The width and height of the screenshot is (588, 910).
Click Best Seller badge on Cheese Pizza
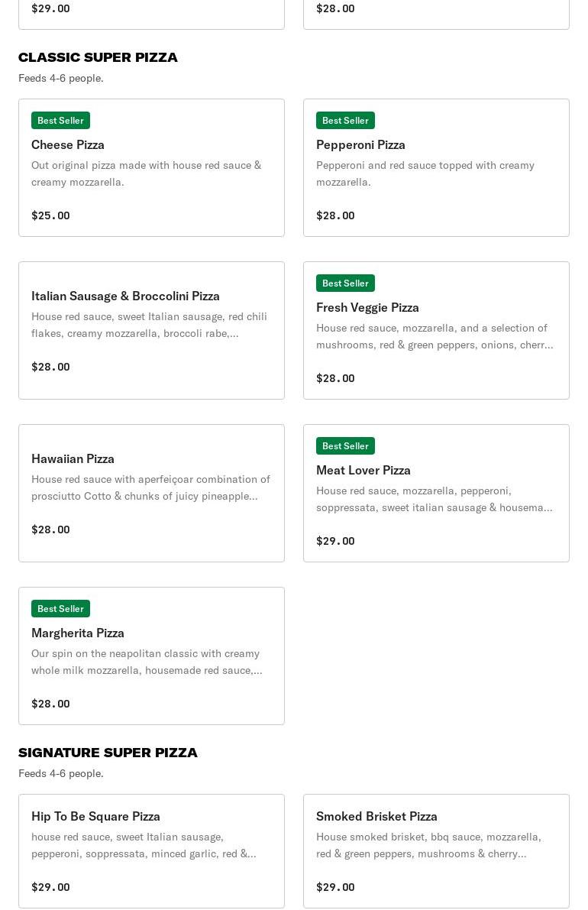click(60, 121)
